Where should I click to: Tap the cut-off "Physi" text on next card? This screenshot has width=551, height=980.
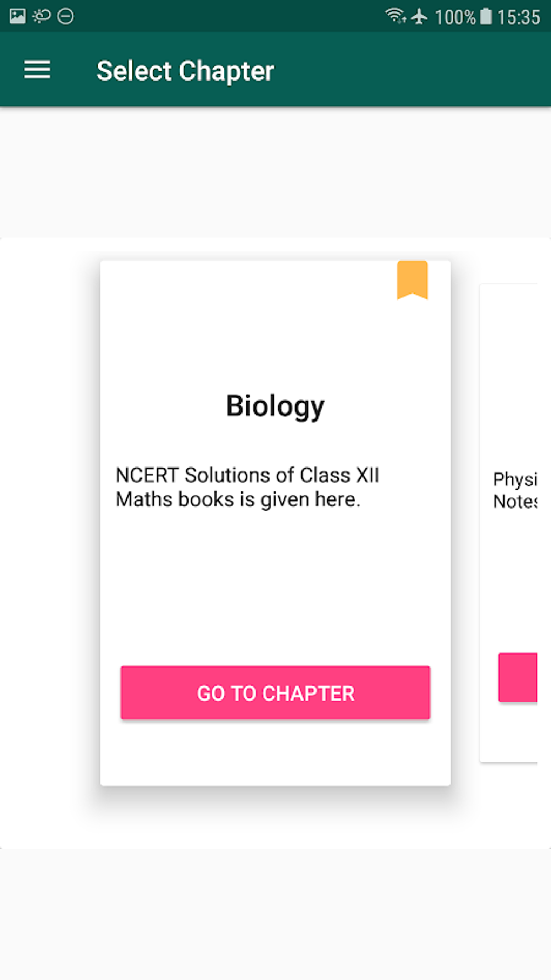(515, 479)
